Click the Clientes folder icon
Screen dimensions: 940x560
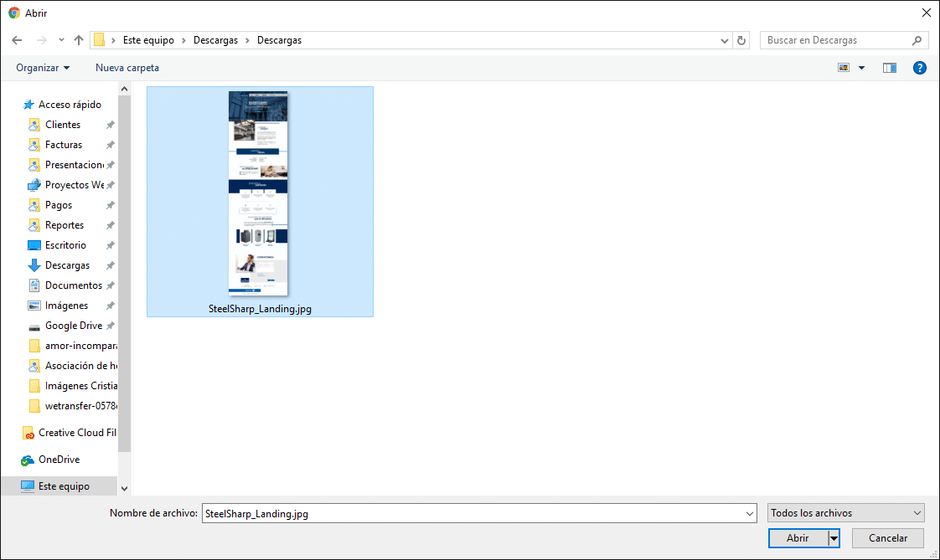coord(34,125)
